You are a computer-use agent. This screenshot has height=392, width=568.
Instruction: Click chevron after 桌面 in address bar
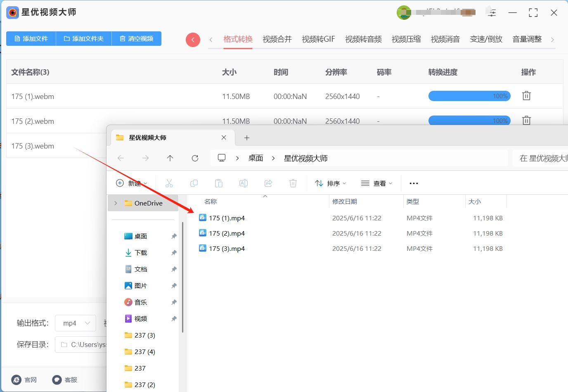click(273, 158)
